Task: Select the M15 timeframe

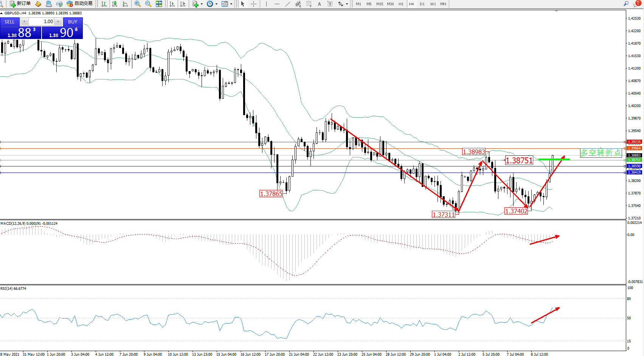Action: [x=379, y=4]
